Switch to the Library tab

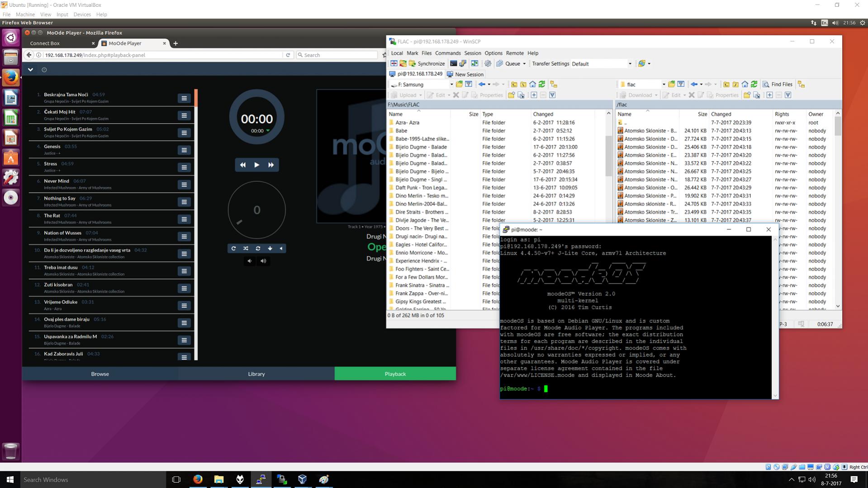[256, 374]
